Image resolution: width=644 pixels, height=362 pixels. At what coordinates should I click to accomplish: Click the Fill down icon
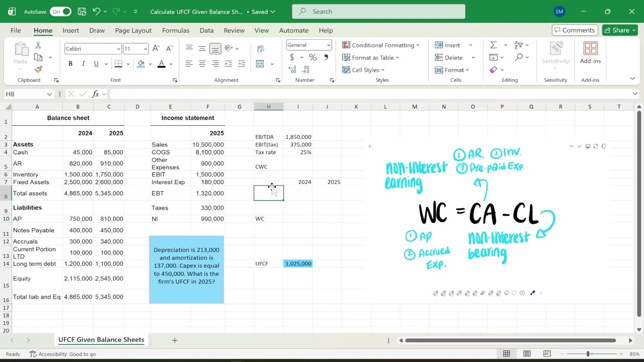click(494, 57)
